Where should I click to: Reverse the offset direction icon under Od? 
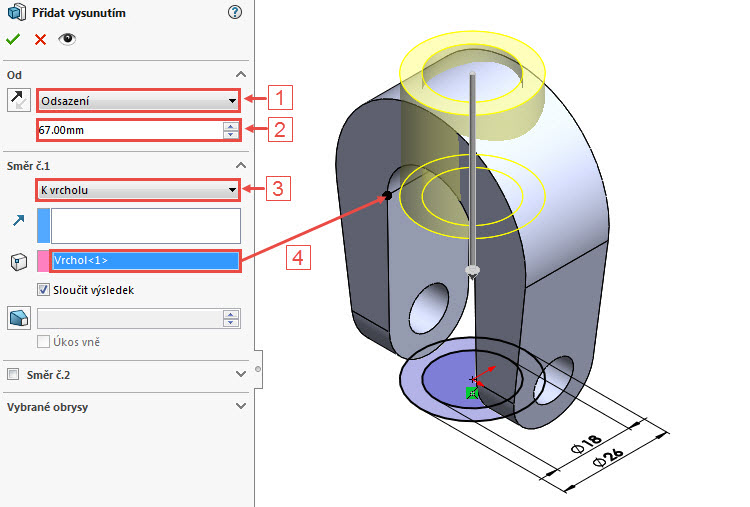pos(19,100)
